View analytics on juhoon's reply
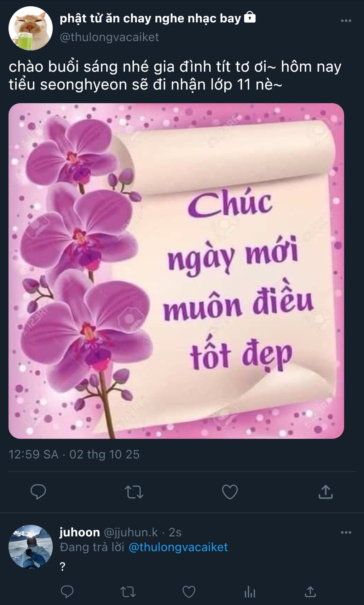 tap(250, 592)
